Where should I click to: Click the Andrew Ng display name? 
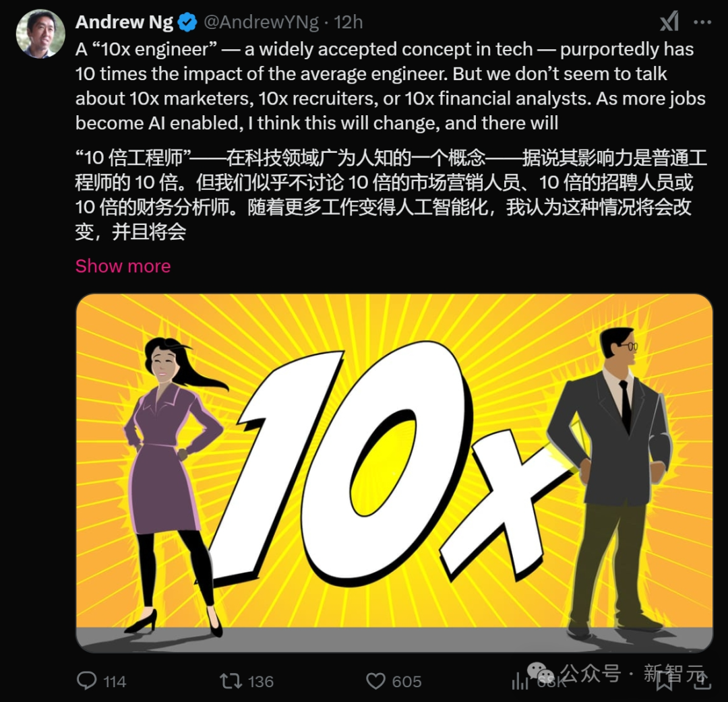click(124, 22)
